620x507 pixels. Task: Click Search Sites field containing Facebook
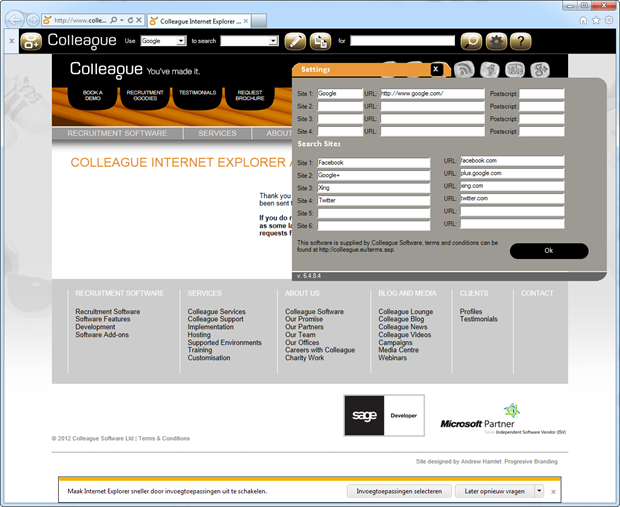374,163
